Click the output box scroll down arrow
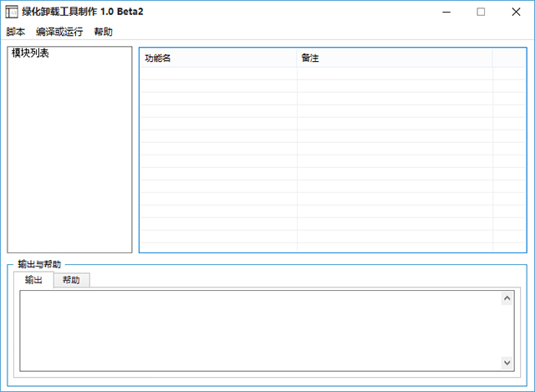 click(507, 363)
